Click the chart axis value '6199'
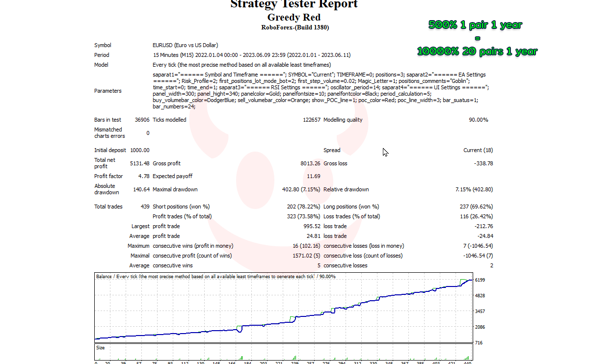The height and width of the screenshot is (364, 589). (481, 280)
